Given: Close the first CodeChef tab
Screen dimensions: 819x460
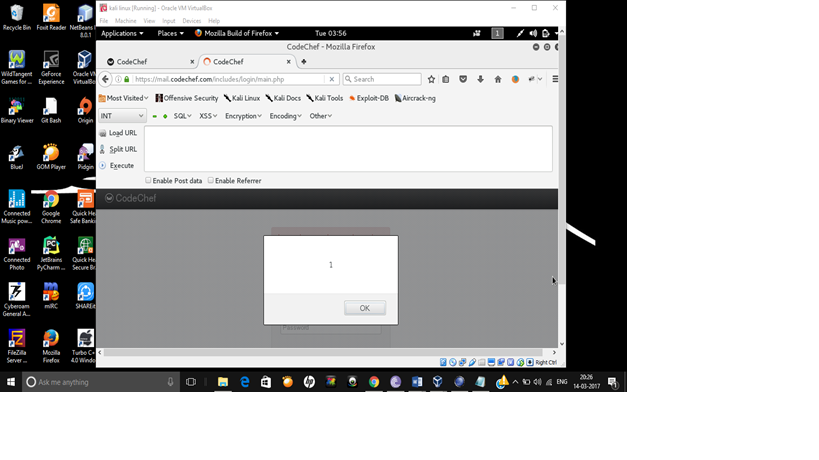Looking at the screenshot, I should tap(192, 62).
